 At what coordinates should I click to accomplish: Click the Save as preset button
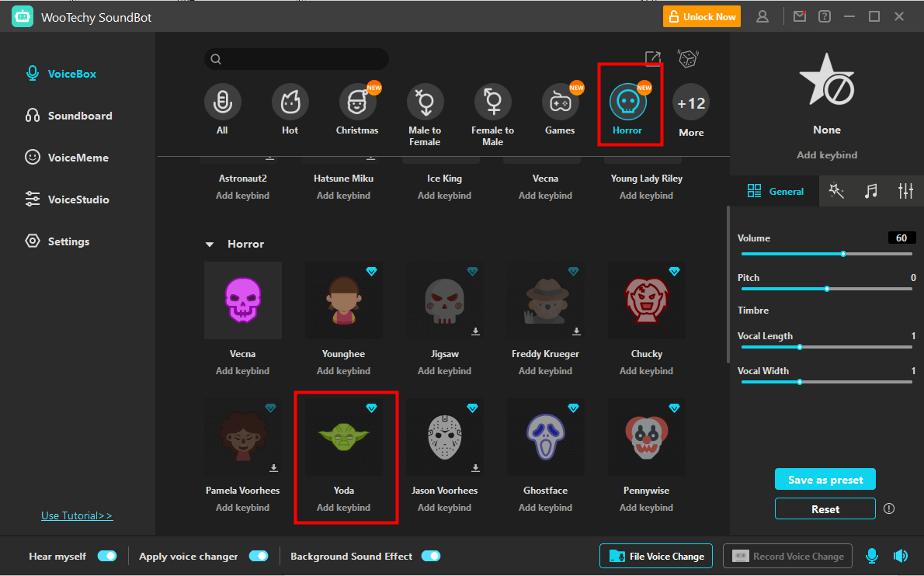[x=825, y=480]
